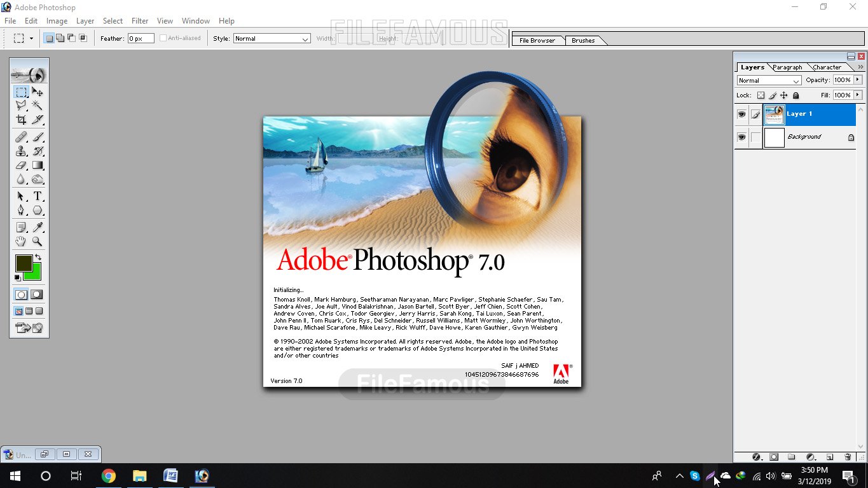Open the Window menu

pyautogui.click(x=196, y=21)
